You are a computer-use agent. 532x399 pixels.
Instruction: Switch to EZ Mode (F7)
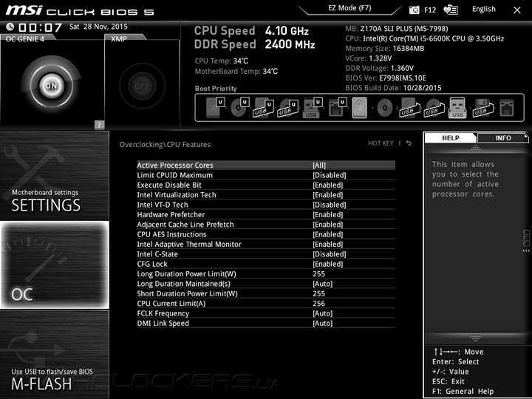(349, 8)
